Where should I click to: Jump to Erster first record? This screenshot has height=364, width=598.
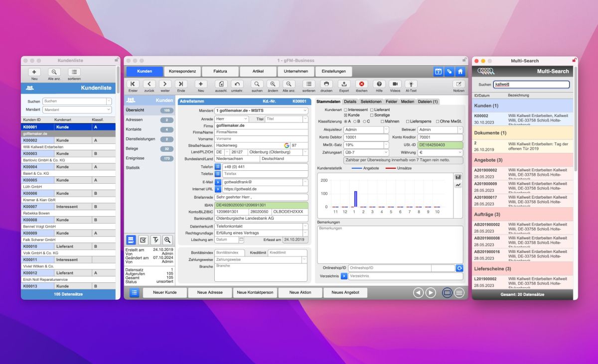point(133,84)
